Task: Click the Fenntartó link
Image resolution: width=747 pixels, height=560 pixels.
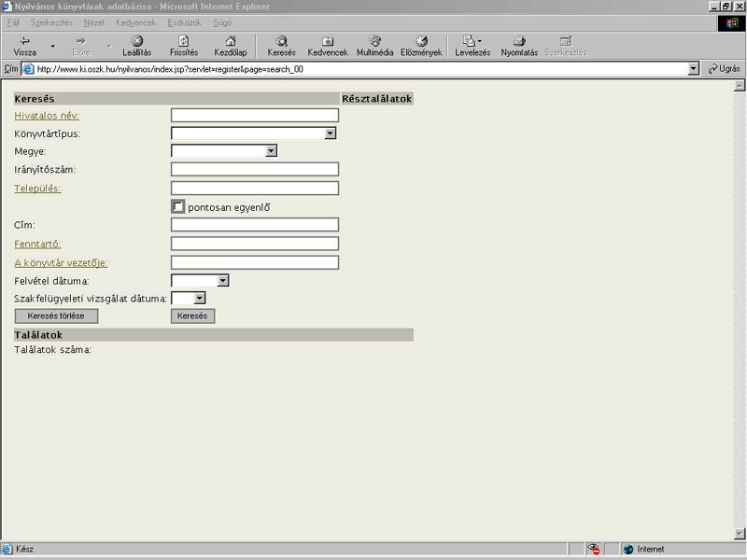Action: [x=37, y=244]
